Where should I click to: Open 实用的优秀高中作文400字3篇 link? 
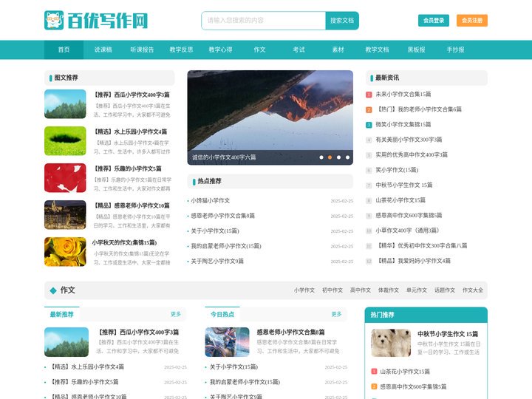[412, 154]
